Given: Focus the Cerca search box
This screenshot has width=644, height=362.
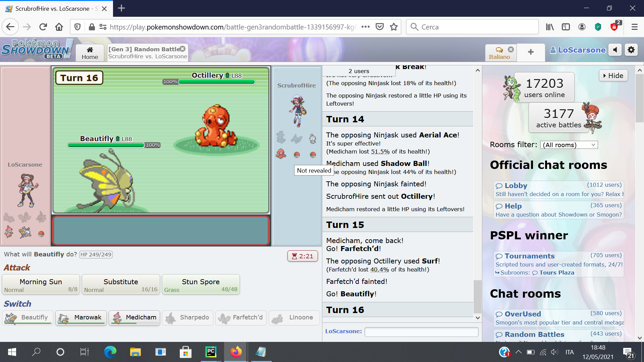Looking at the screenshot, I should pyautogui.click(x=472, y=27).
